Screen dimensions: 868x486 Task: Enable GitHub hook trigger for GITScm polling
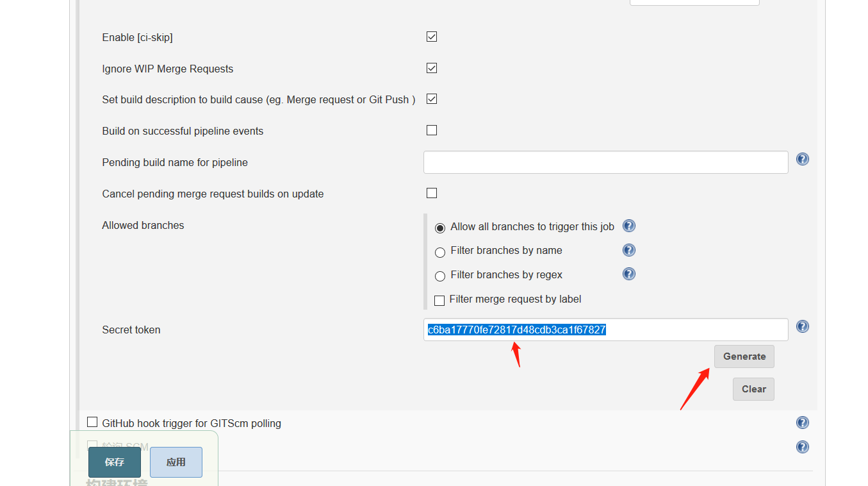(x=92, y=422)
